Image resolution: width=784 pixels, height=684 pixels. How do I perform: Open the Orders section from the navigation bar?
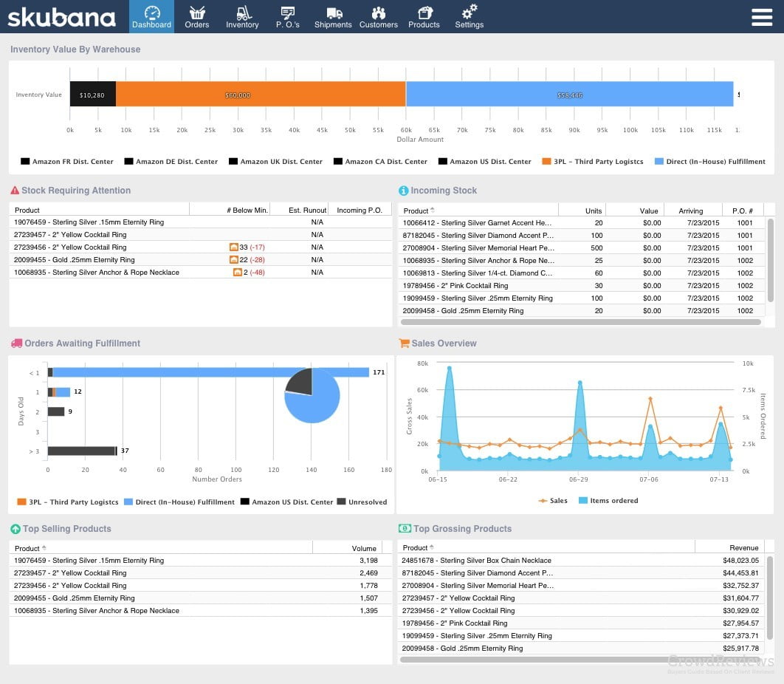[x=196, y=16]
